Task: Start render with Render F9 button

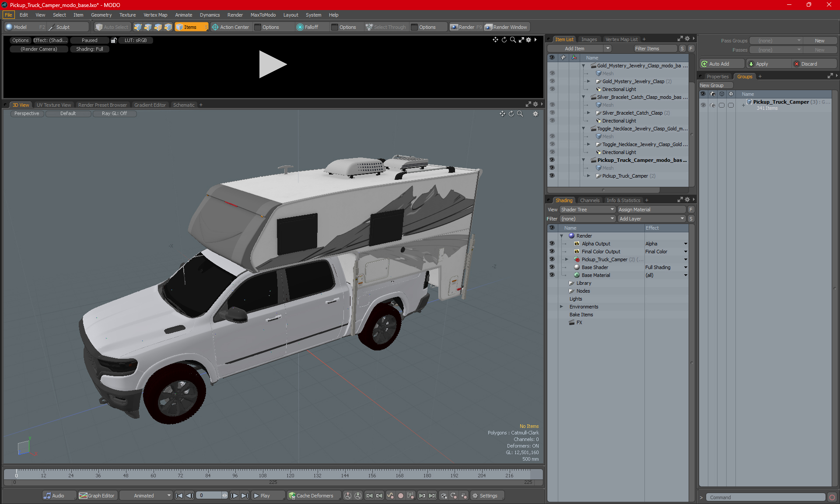Action: click(x=466, y=27)
